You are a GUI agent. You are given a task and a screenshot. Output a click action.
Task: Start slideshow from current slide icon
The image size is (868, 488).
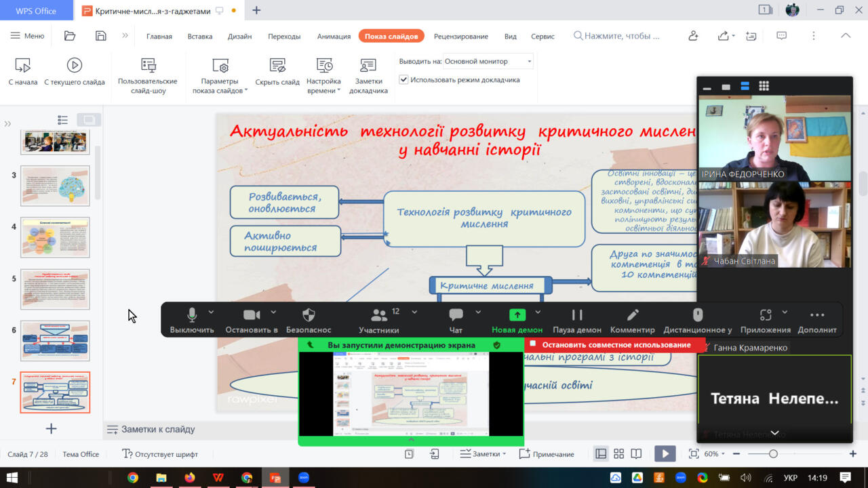tap(75, 65)
